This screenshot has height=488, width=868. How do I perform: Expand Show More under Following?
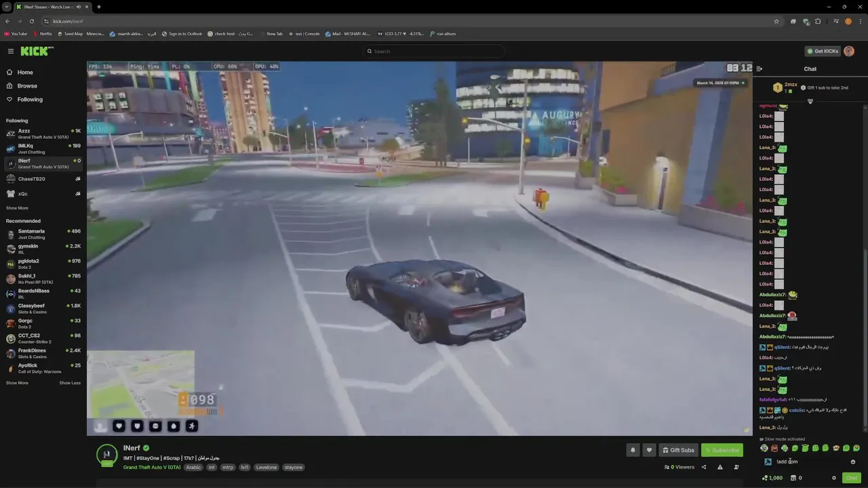click(17, 208)
